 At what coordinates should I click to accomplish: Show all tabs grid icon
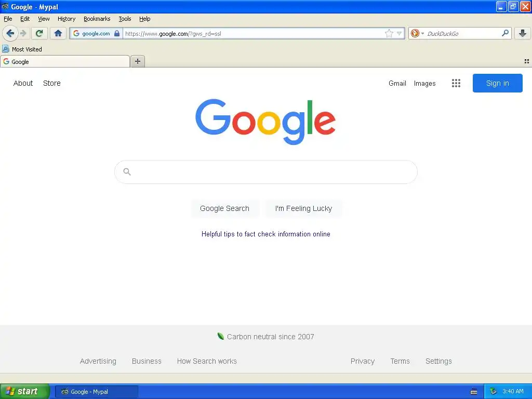pos(527,61)
